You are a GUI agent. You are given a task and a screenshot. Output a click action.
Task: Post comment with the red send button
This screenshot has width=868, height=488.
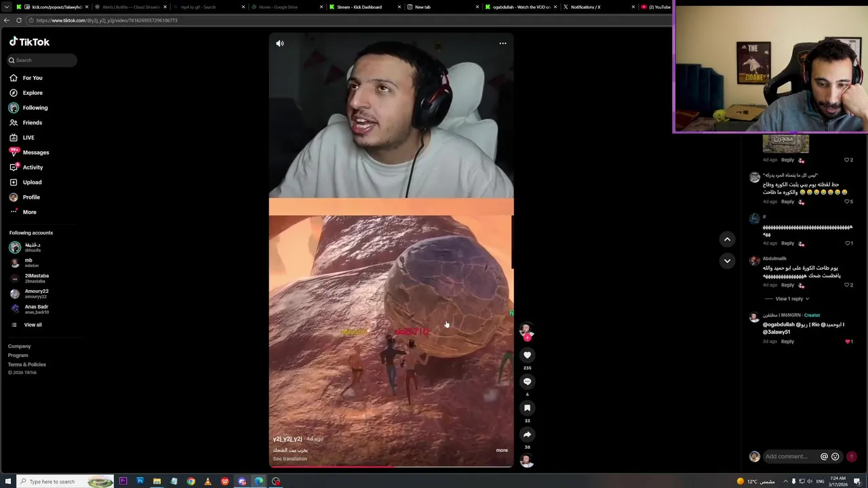[852, 457]
